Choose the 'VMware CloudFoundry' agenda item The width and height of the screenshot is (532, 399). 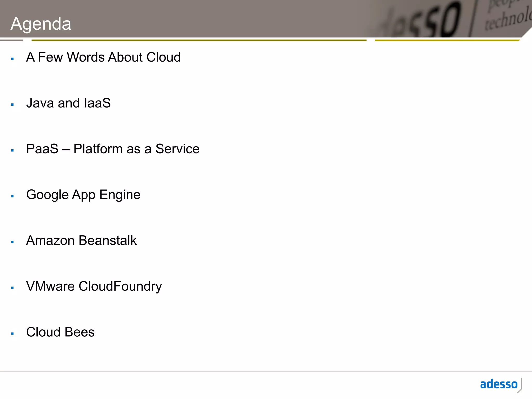point(94,286)
